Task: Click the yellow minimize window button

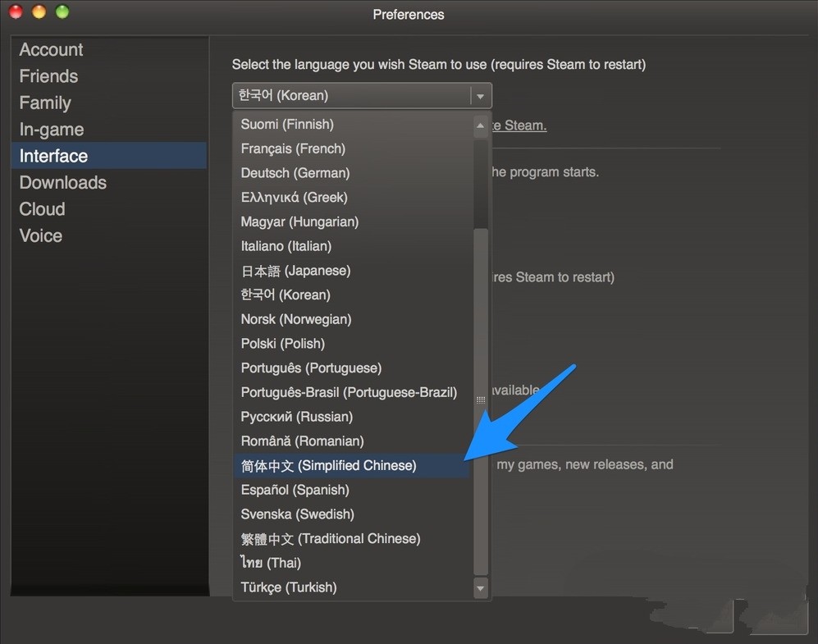Action: click(39, 12)
